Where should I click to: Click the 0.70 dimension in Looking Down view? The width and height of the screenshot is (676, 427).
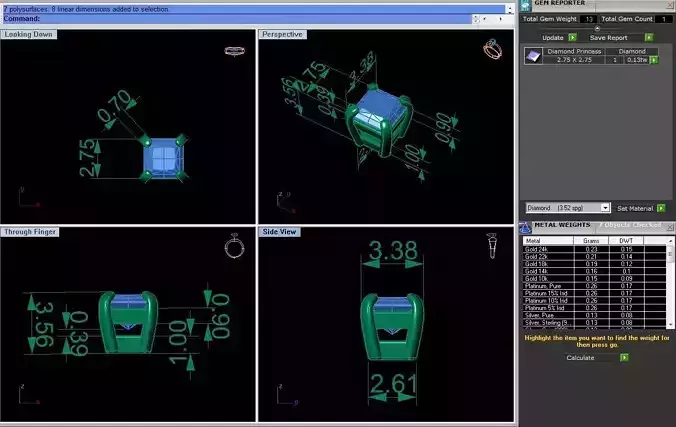point(114,106)
